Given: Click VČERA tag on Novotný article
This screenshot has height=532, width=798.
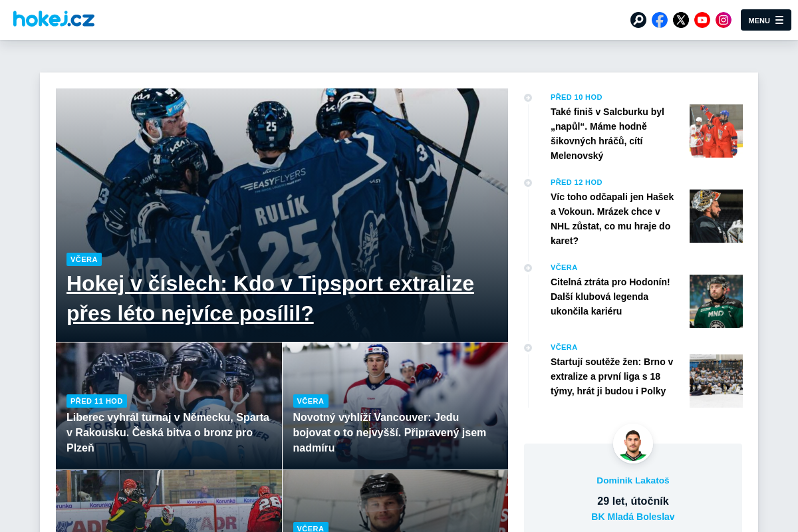Looking at the screenshot, I should (x=311, y=401).
